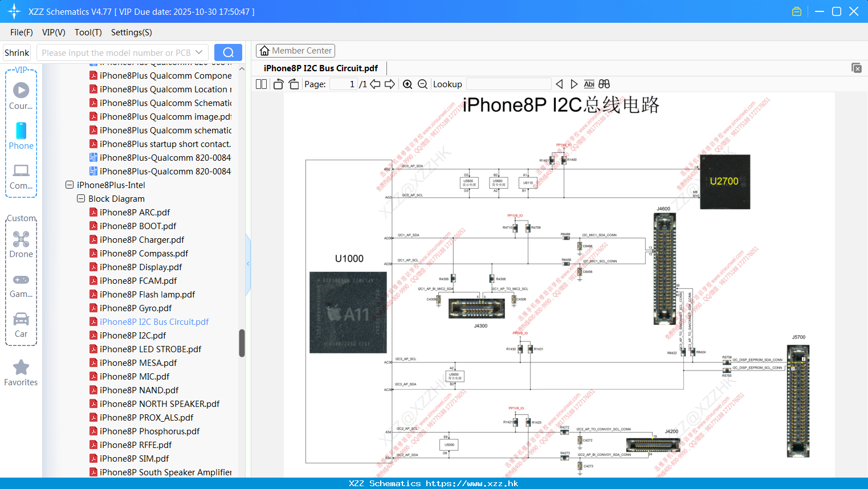Click the www.xzz.hk link in status bar
Viewport: 868px width, 489px height.
[x=472, y=483]
